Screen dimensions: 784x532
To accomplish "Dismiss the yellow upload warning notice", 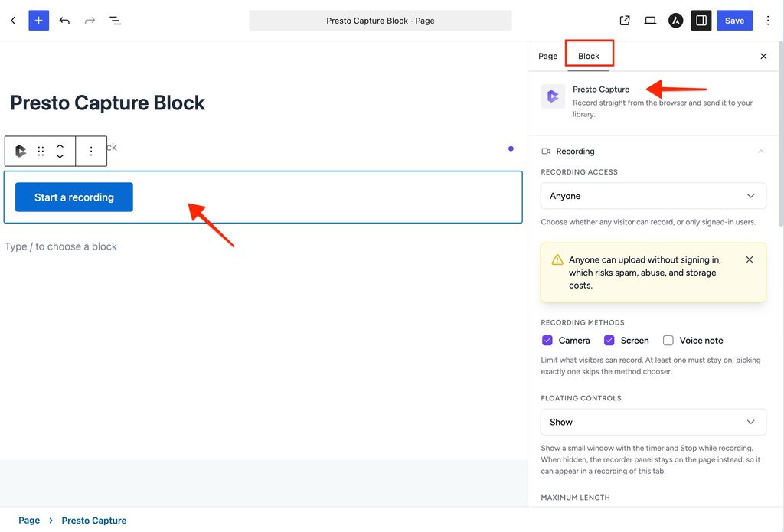I will click(x=749, y=259).
